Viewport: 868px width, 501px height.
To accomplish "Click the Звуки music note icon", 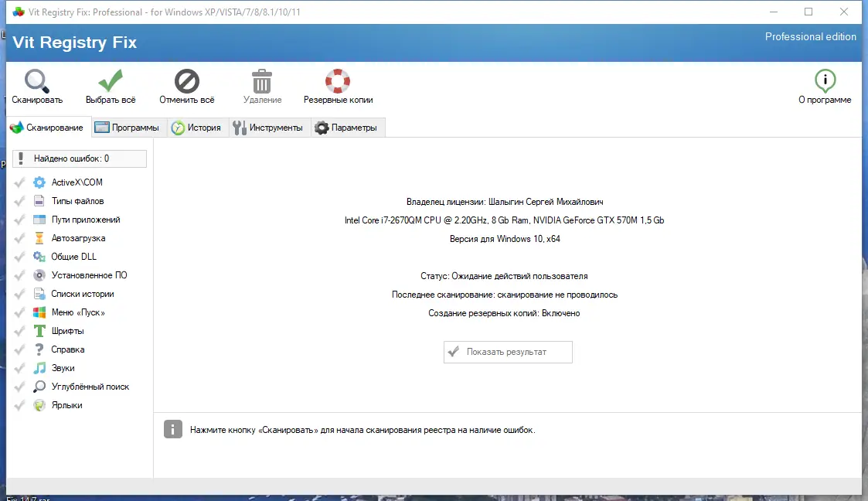I will [x=39, y=368].
